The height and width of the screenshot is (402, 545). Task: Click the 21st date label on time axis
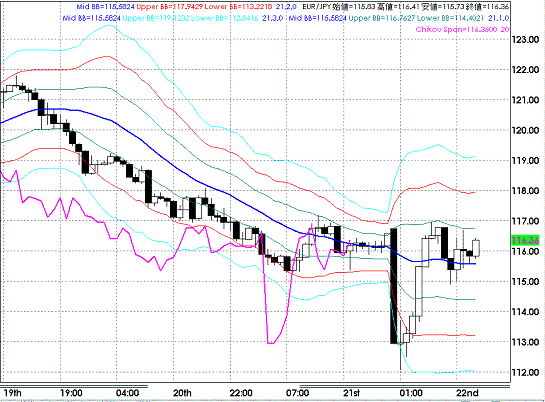pyautogui.click(x=351, y=393)
